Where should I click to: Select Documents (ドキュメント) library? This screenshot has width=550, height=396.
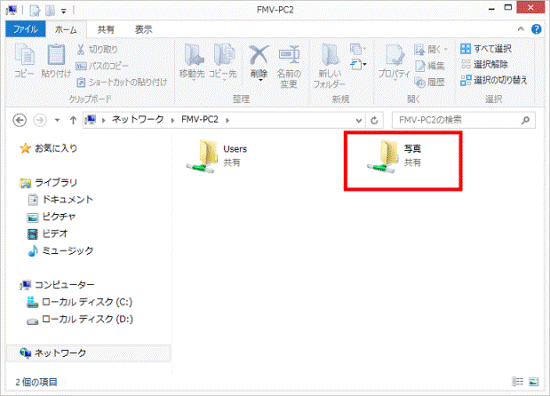[x=60, y=200]
